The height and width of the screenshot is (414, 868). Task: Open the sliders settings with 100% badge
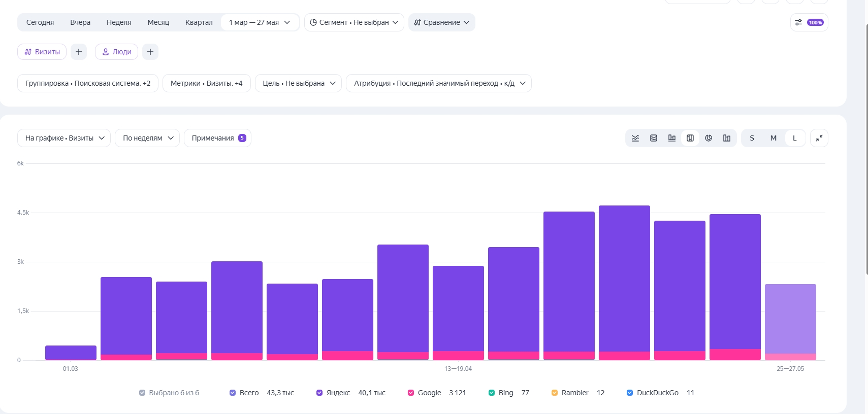coord(809,22)
